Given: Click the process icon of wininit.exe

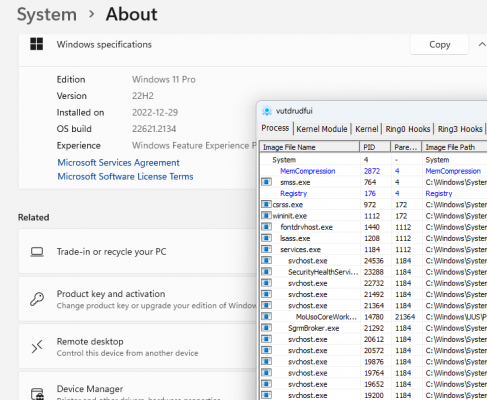Looking at the screenshot, I should (266, 216).
